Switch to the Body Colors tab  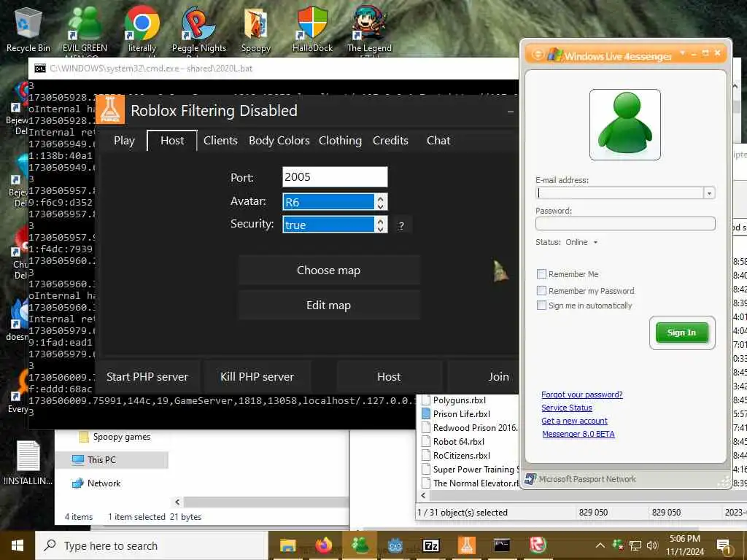point(279,141)
